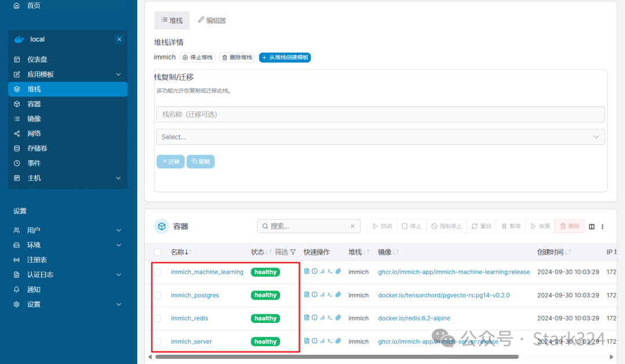Check the immich_redis row checkbox
This screenshot has width=625, height=364.
click(158, 318)
